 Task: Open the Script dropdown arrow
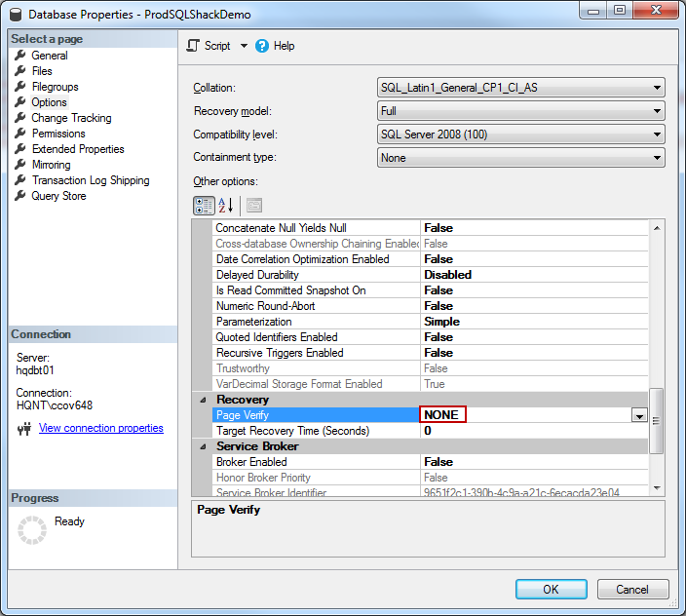tap(244, 46)
